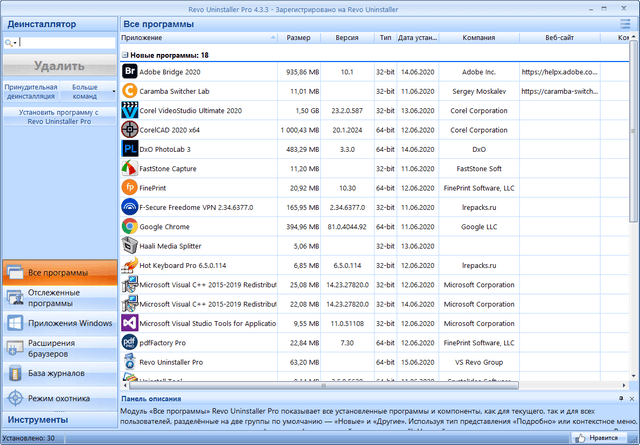
Task: Open Приложения Windows section
Action: click(58, 323)
